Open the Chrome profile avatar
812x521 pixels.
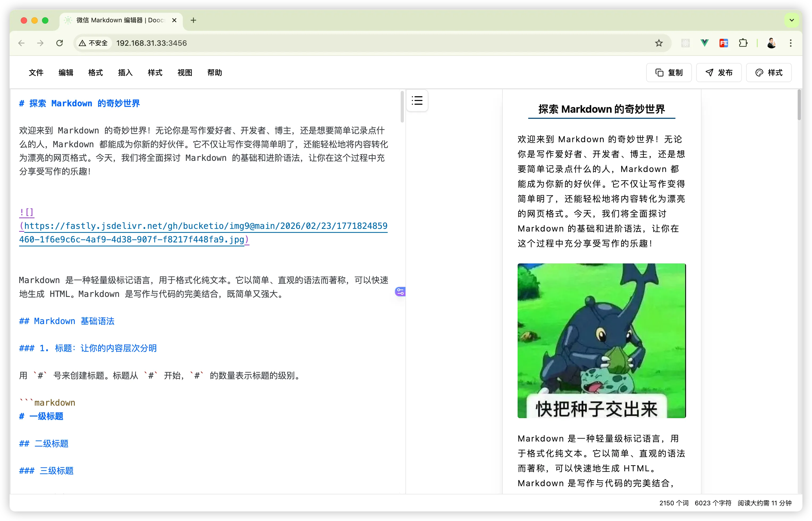(771, 43)
